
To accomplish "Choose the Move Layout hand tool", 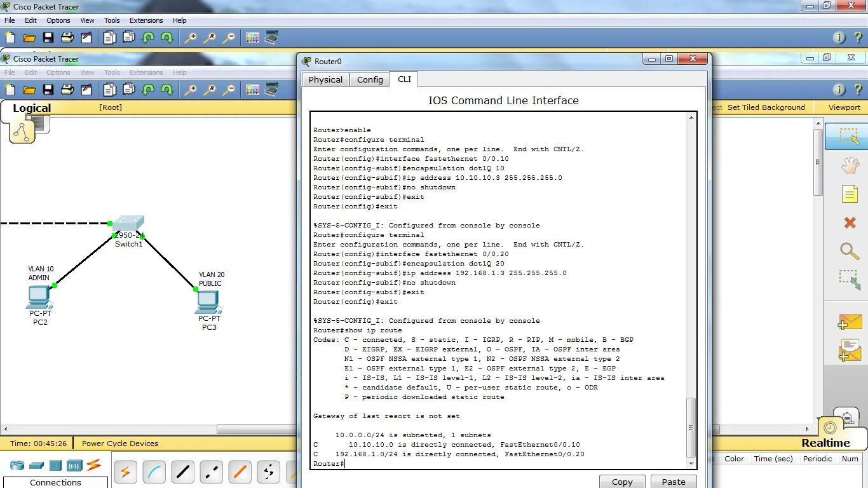I will 850,166.
